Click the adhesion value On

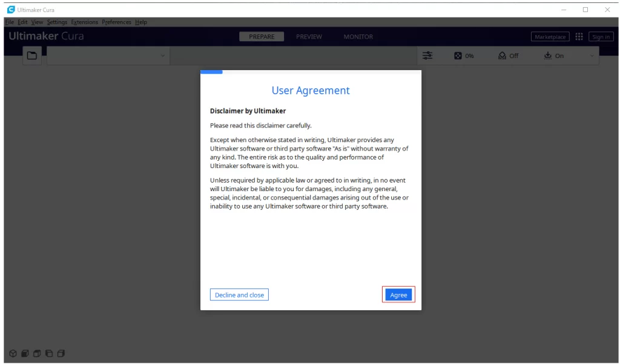(x=559, y=56)
